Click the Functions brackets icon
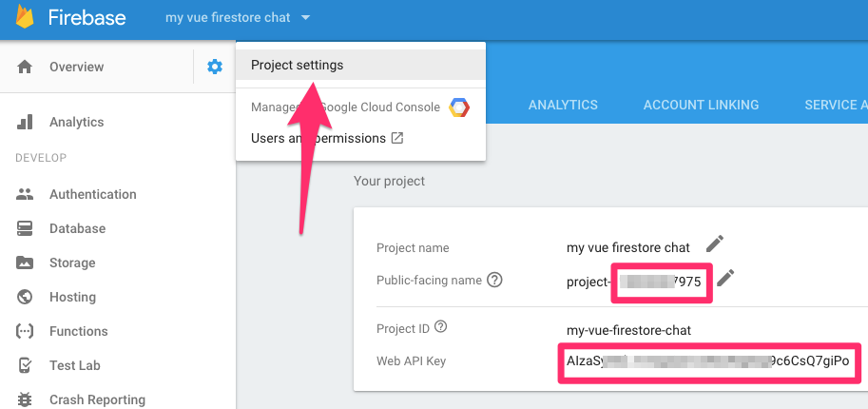 [x=26, y=331]
